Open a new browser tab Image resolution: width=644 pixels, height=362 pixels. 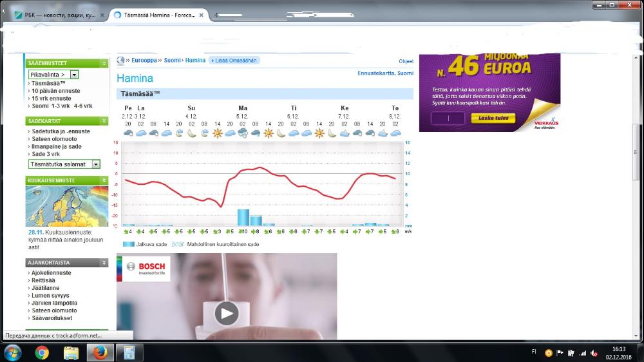[217, 15]
